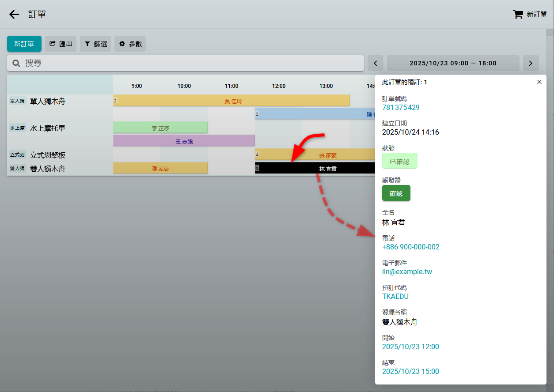The height and width of the screenshot is (392, 554).
Task: Export orders with 匯出 button
Action: [x=61, y=44]
